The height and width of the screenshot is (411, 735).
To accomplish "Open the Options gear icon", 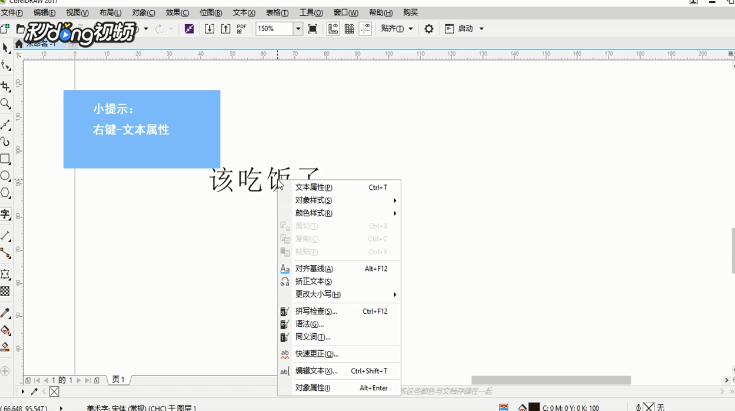I will [428, 29].
